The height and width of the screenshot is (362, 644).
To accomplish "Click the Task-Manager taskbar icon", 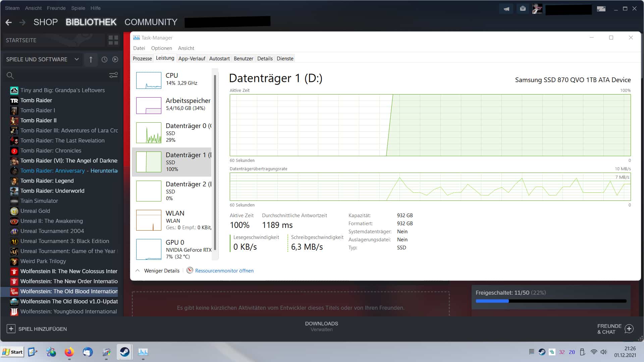I will coord(143,352).
